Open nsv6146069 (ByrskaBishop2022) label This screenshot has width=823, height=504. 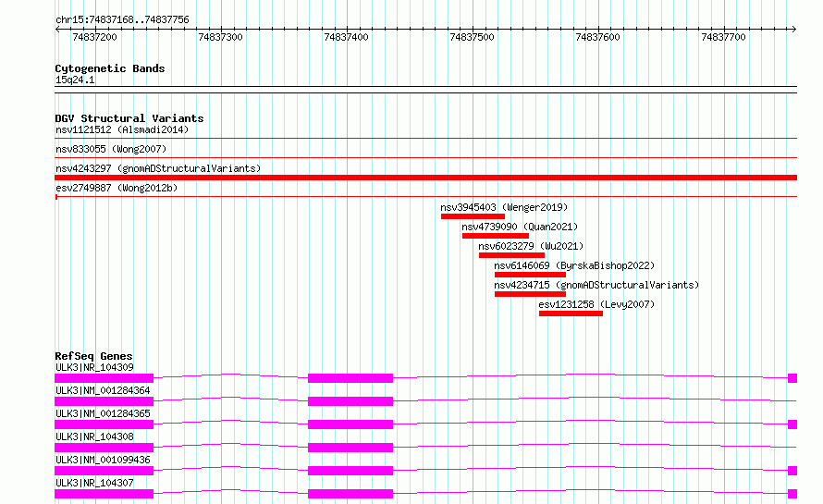(x=574, y=265)
